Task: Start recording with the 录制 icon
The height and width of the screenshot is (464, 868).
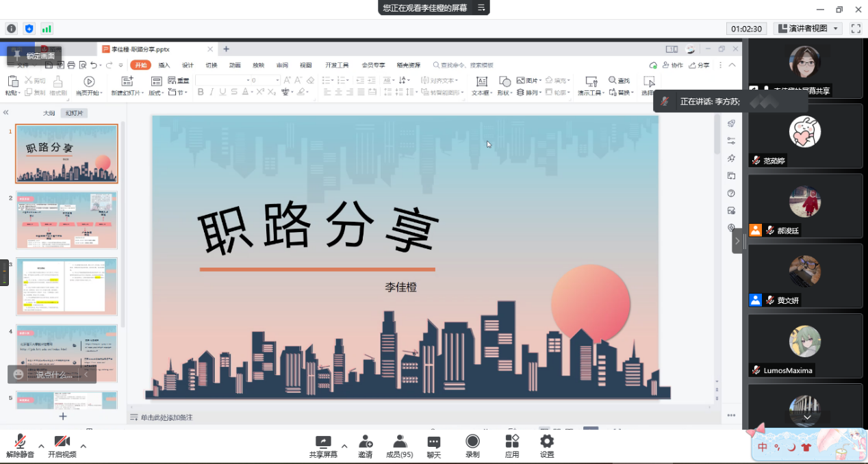Action: 472,446
